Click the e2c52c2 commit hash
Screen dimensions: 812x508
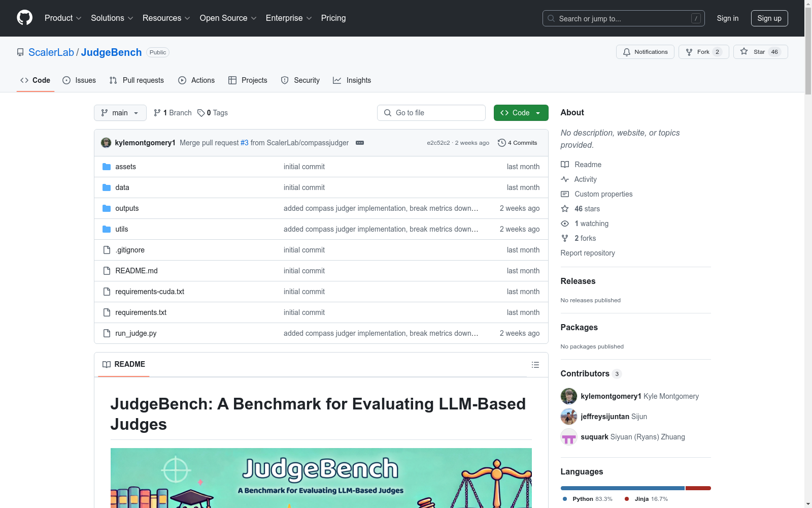438,143
